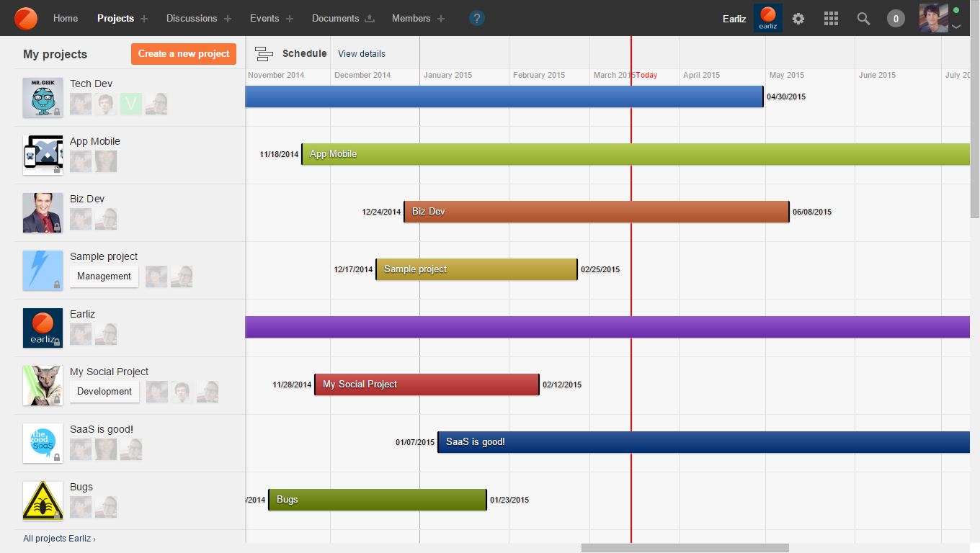
Task: Click the Schedule Gantt chart icon
Action: click(264, 54)
